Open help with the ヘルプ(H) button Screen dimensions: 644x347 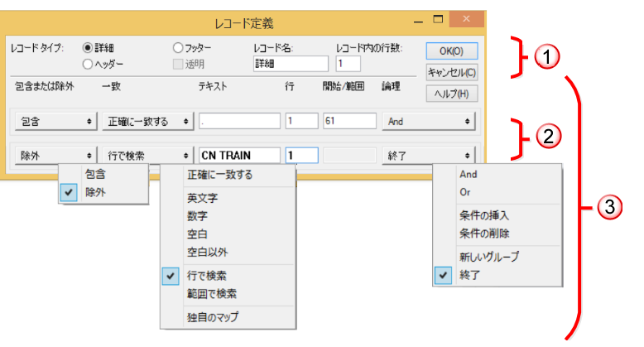click(x=451, y=94)
